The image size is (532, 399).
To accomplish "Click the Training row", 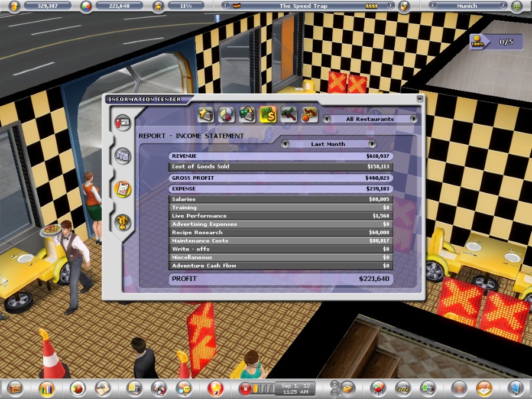I will coord(281,207).
